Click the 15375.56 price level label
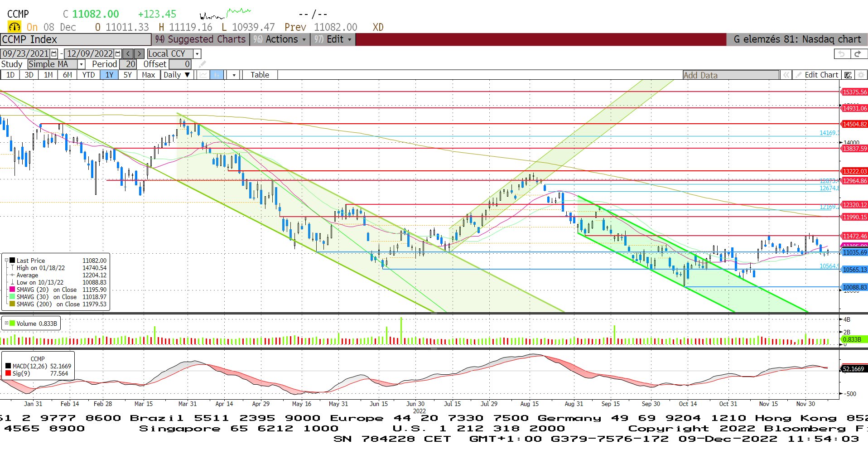Screen dimensions: 868x464 point(854,92)
